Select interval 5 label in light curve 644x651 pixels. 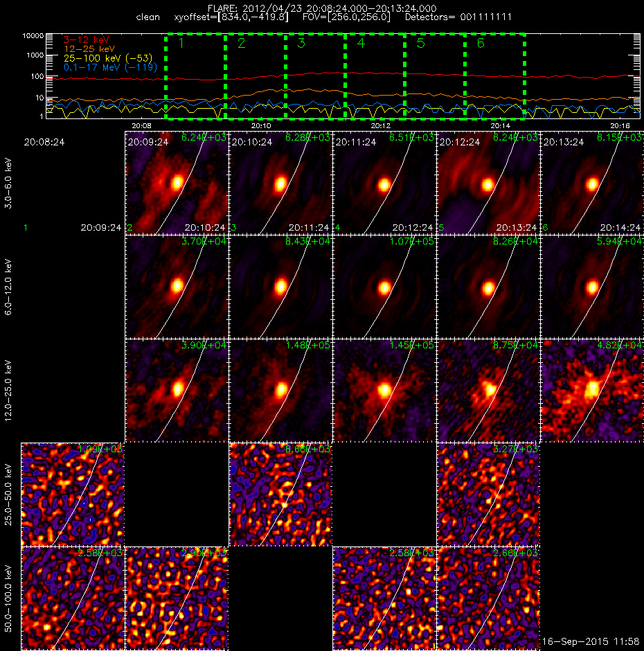point(420,43)
